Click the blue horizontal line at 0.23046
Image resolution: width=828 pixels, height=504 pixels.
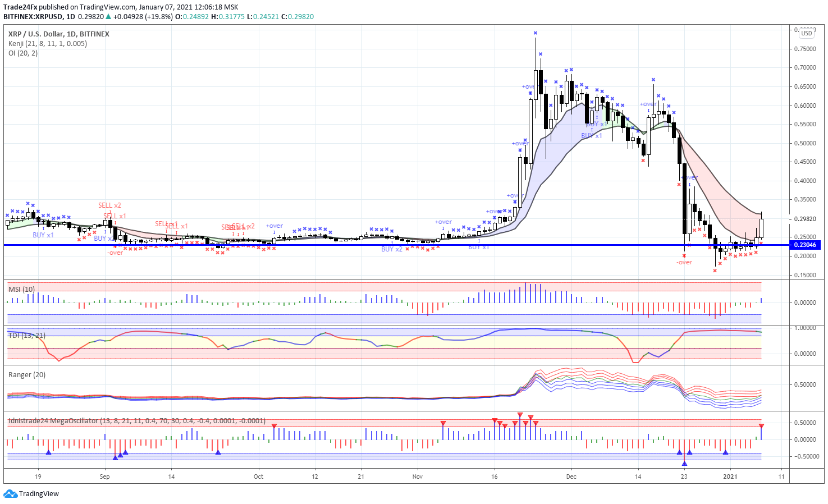396,245
